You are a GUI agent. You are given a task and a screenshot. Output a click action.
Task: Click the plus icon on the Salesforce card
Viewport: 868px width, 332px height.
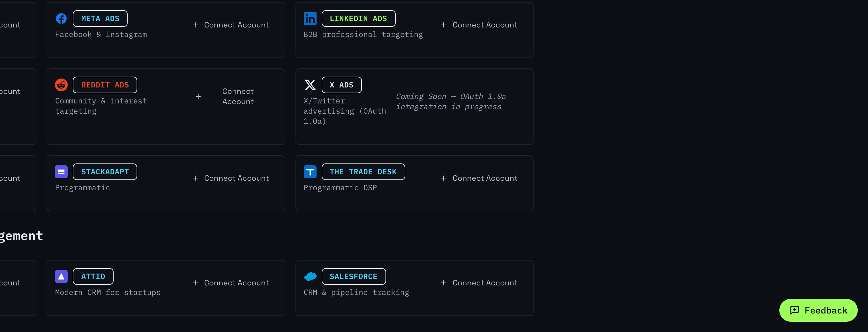444,283
